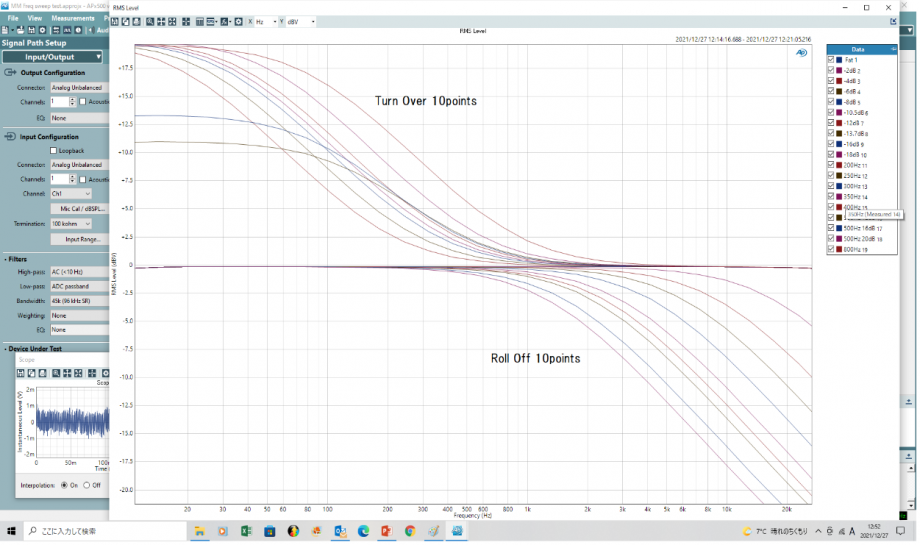Select Interpolation Off radio button
Screen dimensions: 920x545
(x=87, y=485)
